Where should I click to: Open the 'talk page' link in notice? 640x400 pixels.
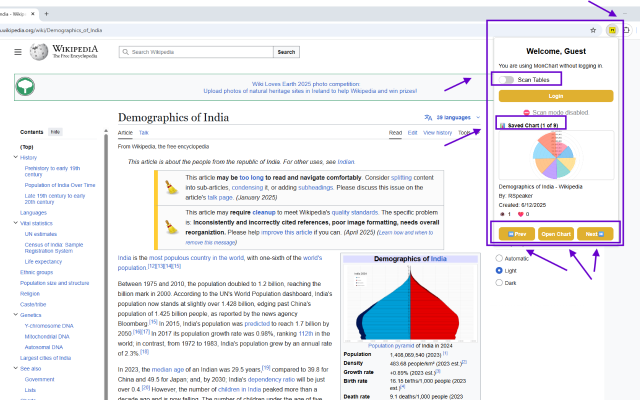pyautogui.click(x=220, y=198)
